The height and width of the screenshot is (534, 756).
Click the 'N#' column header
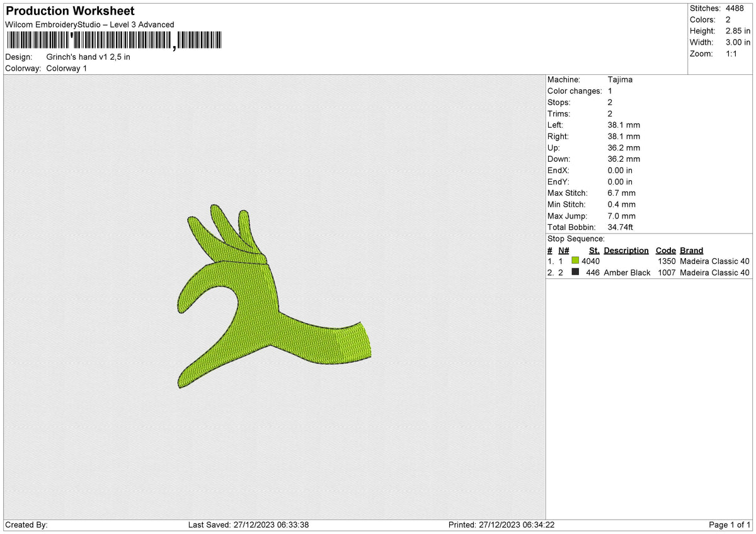point(564,250)
